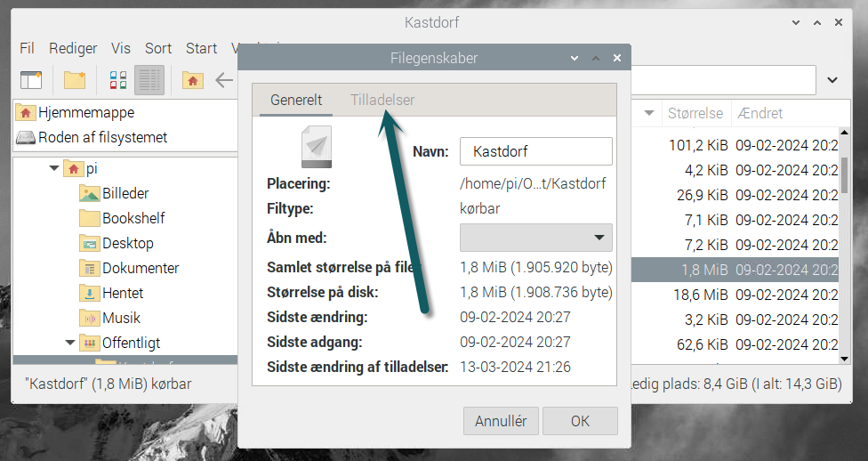Select the Musik folder in tree
Image resolution: width=868 pixels, height=461 pixels.
click(122, 318)
